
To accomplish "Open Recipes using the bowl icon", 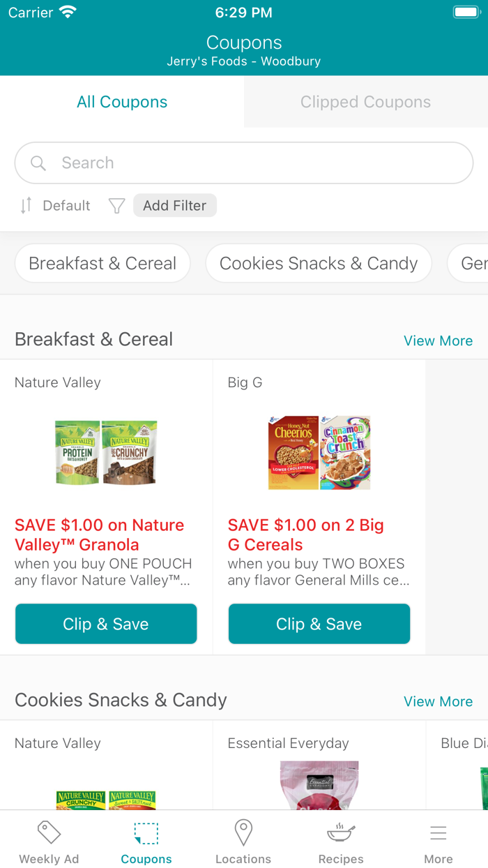I will [x=341, y=832].
